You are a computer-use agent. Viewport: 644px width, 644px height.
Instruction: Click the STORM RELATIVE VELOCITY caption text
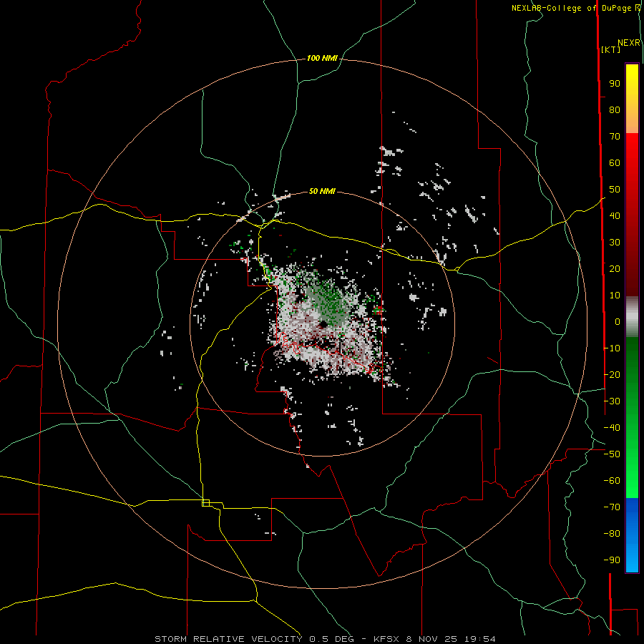(230, 639)
